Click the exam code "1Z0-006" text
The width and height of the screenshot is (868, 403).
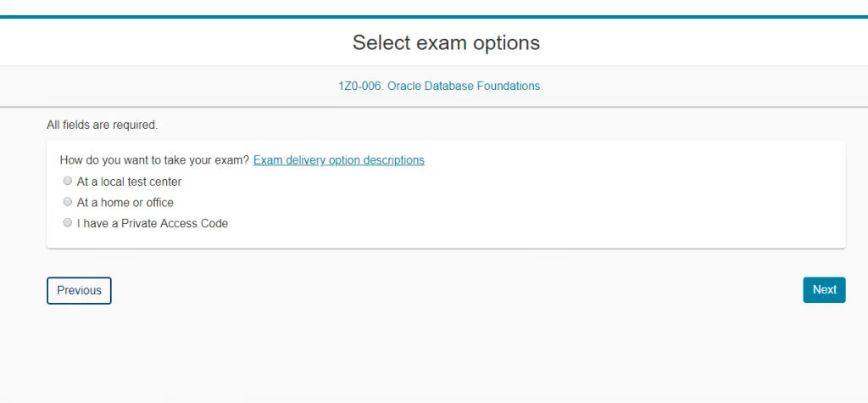(x=359, y=86)
